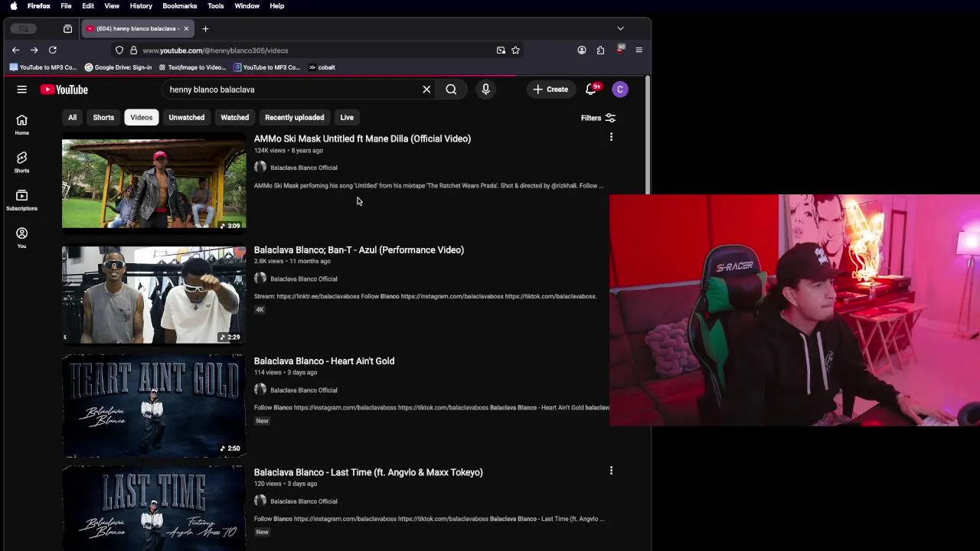Start voice search with microphone
Image resolution: width=980 pixels, height=551 pixels.
[x=485, y=90]
